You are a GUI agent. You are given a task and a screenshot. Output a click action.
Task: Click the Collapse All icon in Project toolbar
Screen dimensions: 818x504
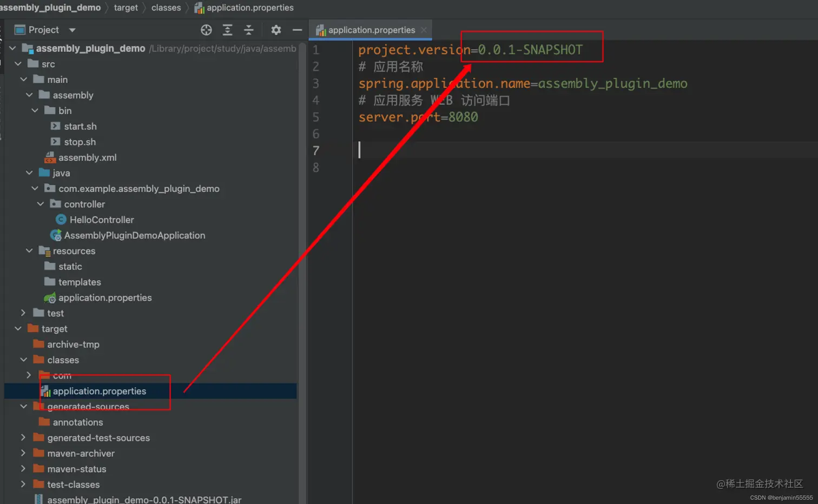(249, 30)
